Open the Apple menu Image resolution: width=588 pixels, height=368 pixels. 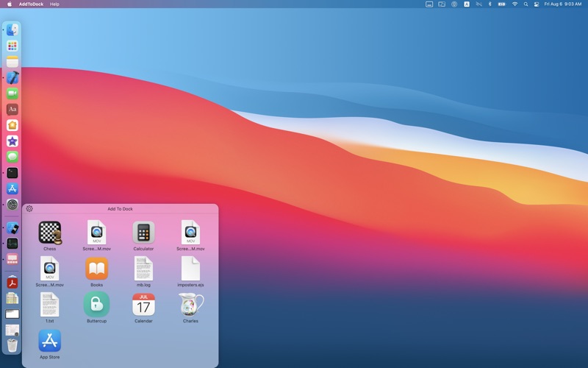(x=10, y=4)
